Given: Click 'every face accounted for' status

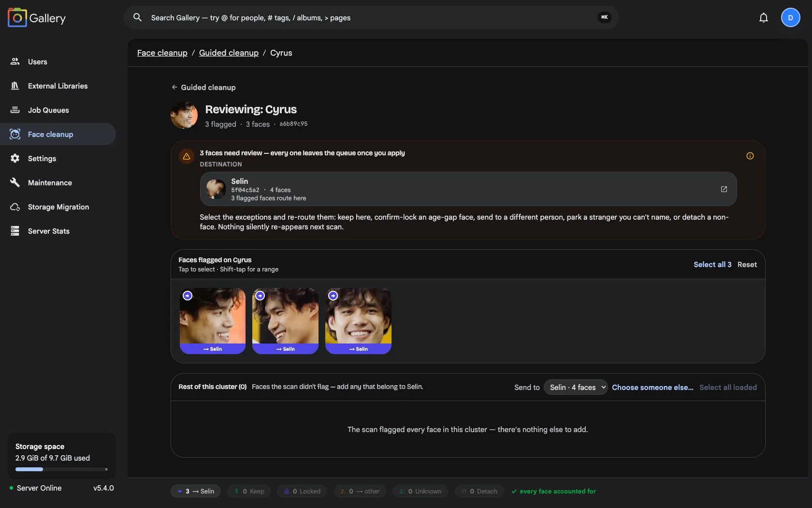Looking at the screenshot, I should point(553,491).
